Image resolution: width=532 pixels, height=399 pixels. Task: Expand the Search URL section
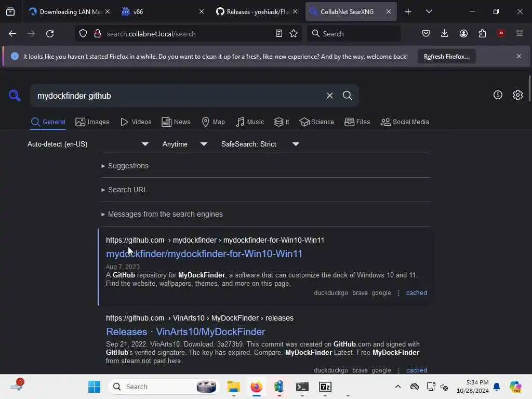tap(125, 190)
